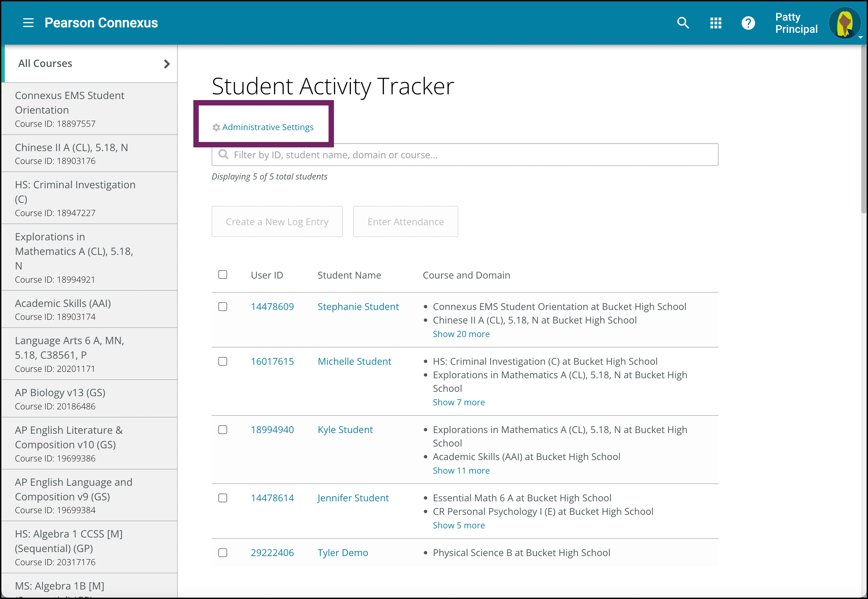The width and height of the screenshot is (868, 599).
Task: Click 'CR Personal Psychology I (E)' entry
Action: [543, 511]
